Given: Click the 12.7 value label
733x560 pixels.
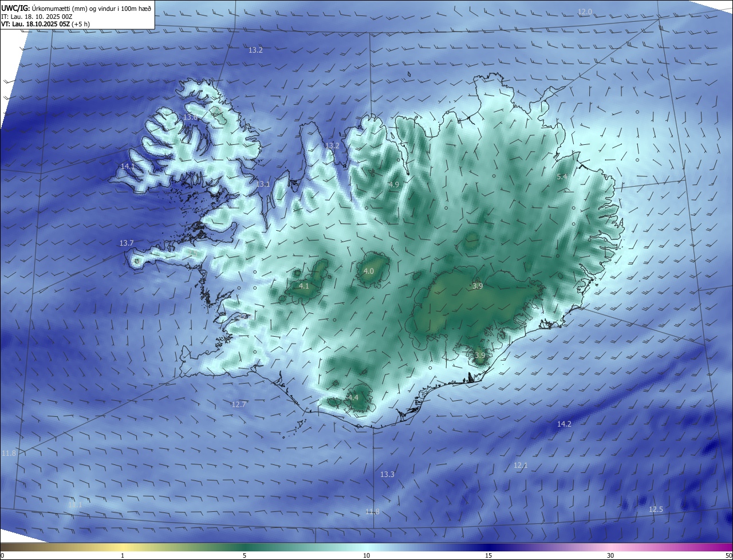Looking at the screenshot, I should coord(239,404).
